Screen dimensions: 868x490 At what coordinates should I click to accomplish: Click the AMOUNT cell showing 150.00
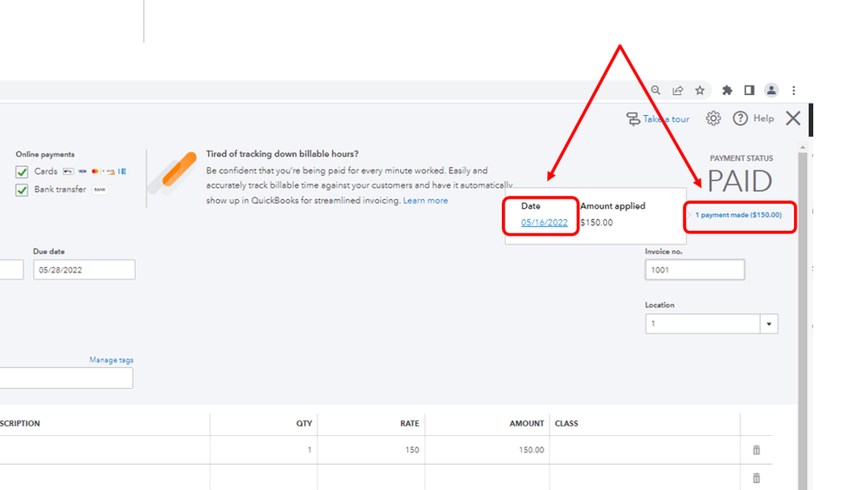click(x=487, y=450)
